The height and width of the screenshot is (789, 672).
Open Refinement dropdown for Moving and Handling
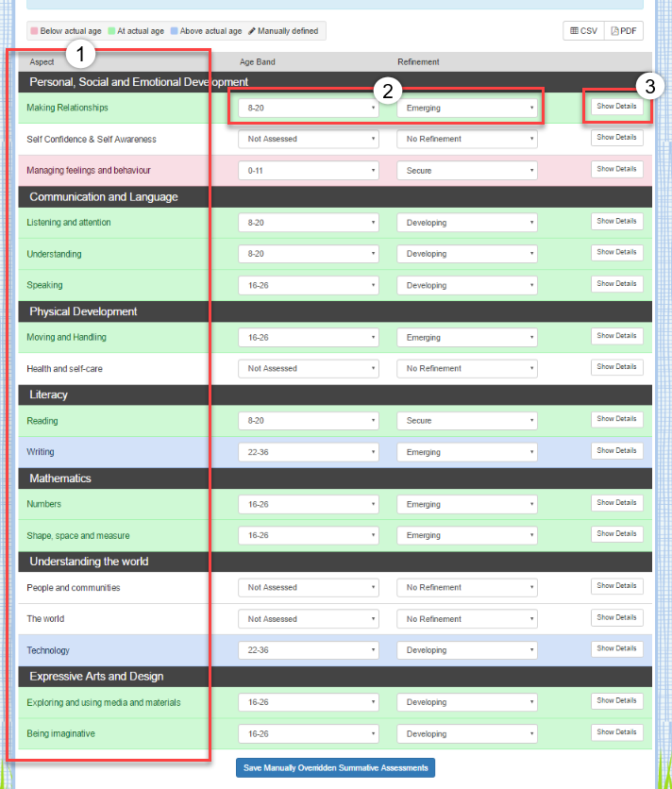pyautogui.click(x=467, y=337)
